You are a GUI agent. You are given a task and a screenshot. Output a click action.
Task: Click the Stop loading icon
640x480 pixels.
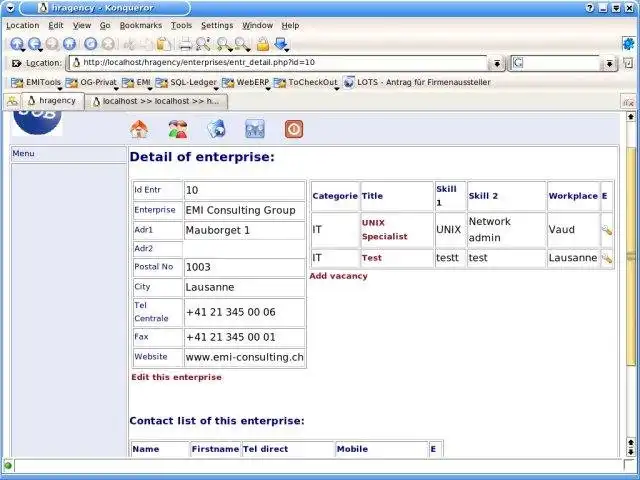(108, 44)
